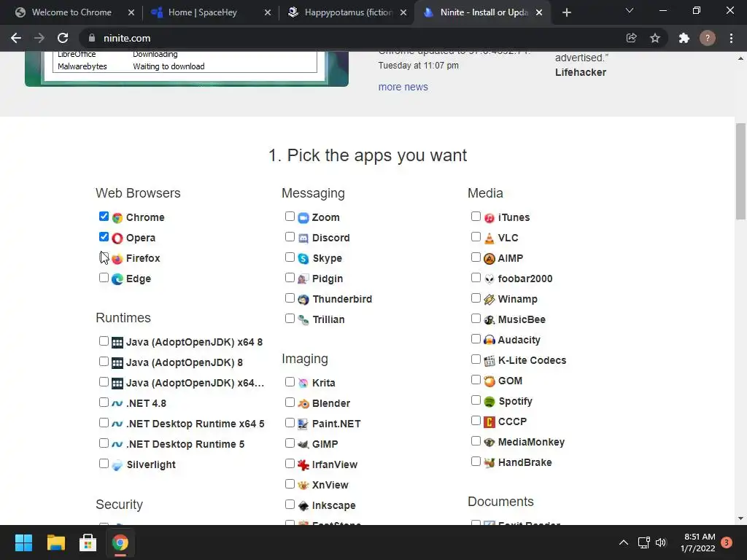747x560 pixels.
Task: Select the Ninite tab
Action: (x=482, y=12)
